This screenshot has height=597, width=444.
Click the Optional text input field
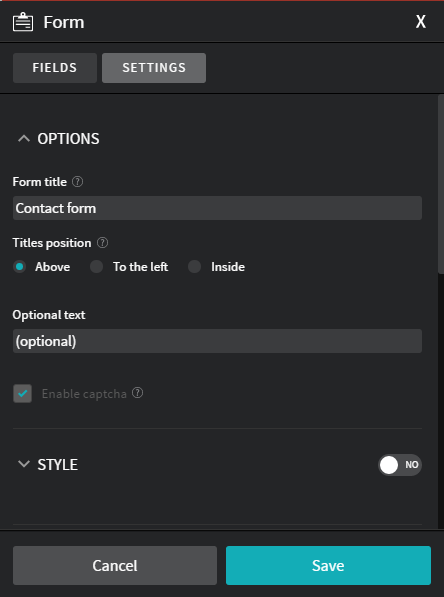(217, 341)
